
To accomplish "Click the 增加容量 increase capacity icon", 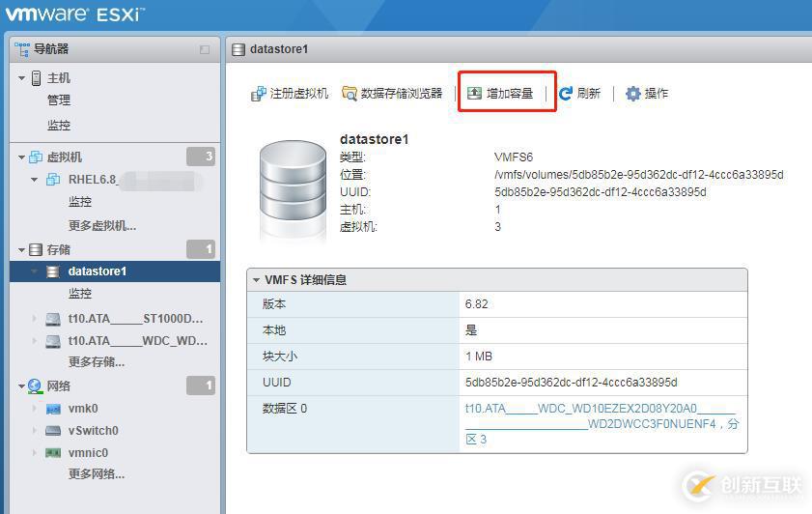I will click(x=474, y=94).
